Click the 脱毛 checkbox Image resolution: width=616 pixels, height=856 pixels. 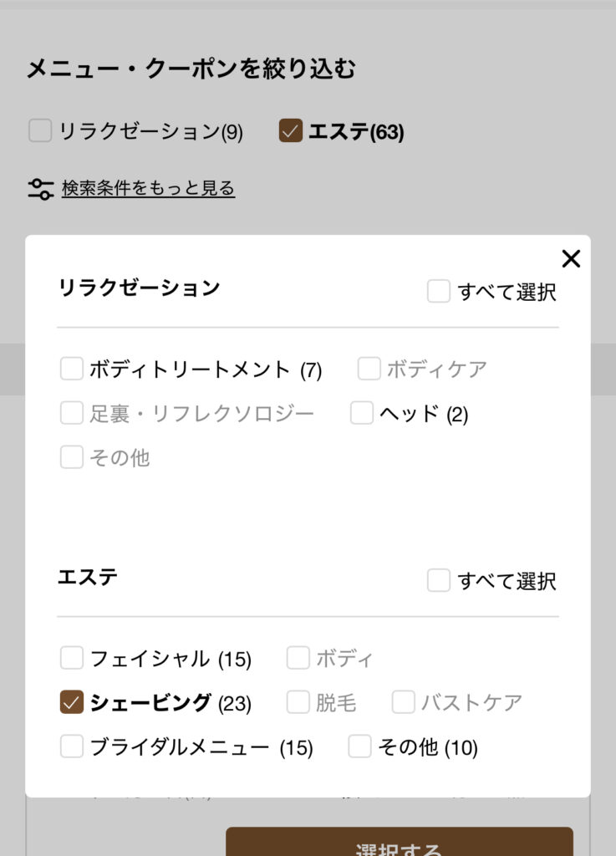[x=298, y=703]
